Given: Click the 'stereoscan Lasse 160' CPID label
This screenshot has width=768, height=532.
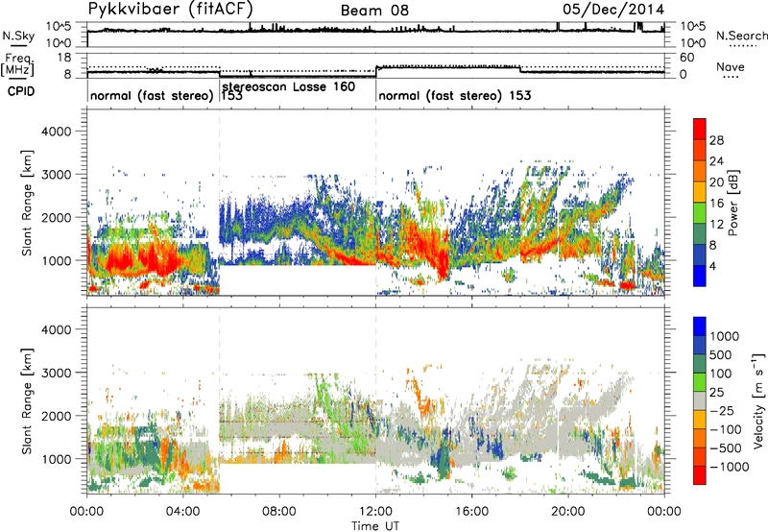Looking at the screenshot, I should (289, 86).
